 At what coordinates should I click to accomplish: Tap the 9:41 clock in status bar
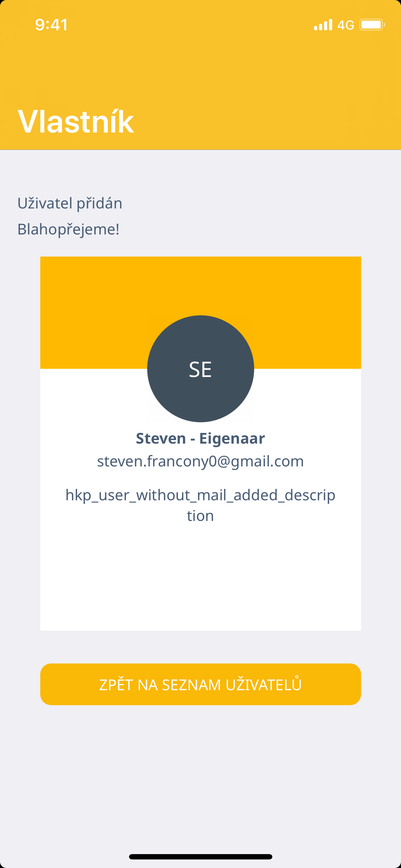pos(51,25)
